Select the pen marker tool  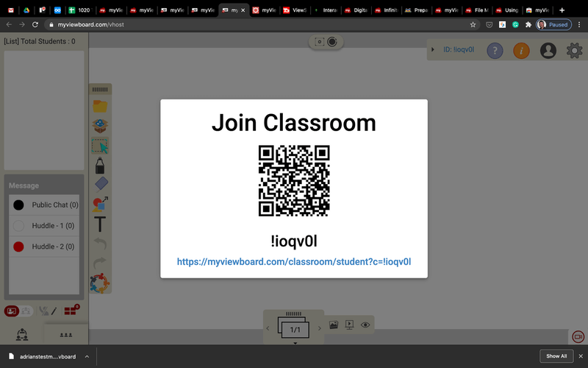click(100, 166)
